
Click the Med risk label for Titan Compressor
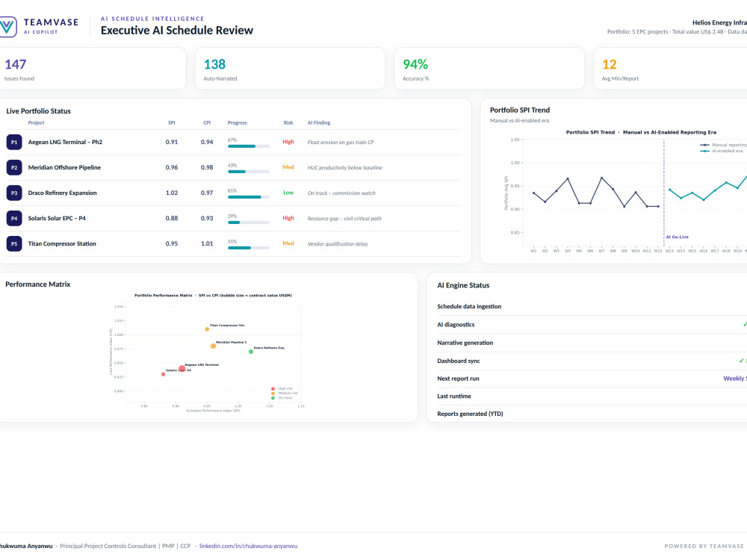[x=288, y=243]
